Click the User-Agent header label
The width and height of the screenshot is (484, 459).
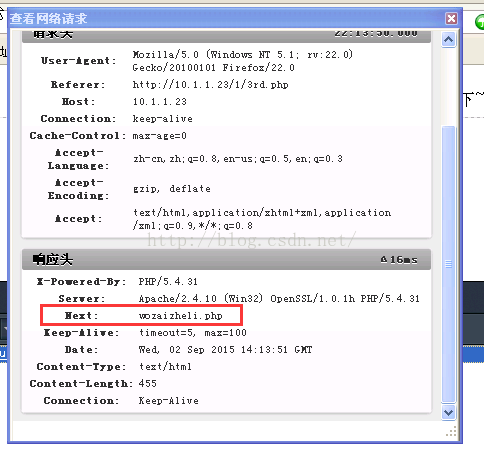(x=79, y=61)
